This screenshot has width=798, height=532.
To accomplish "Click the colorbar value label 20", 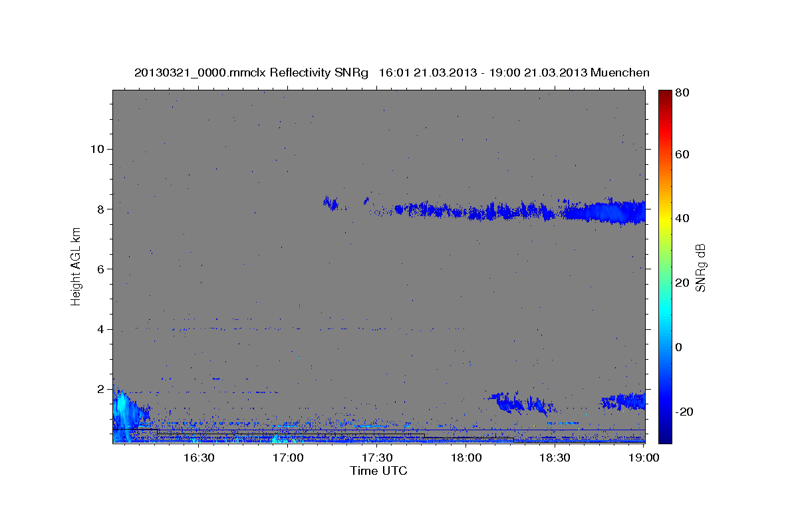I will pos(683,283).
